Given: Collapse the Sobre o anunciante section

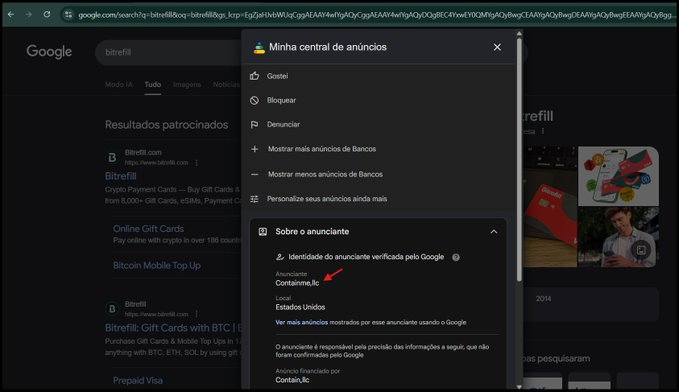Looking at the screenshot, I should [494, 232].
